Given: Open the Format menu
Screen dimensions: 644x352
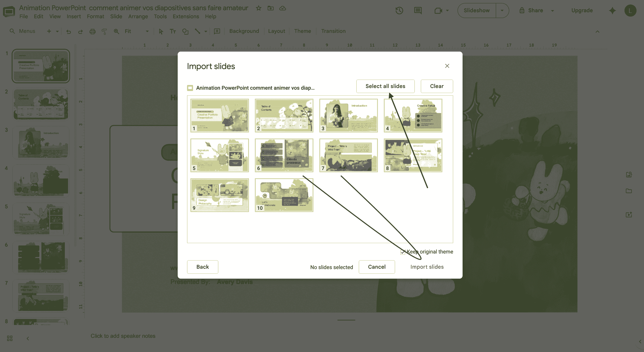Looking at the screenshot, I should click(x=95, y=17).
